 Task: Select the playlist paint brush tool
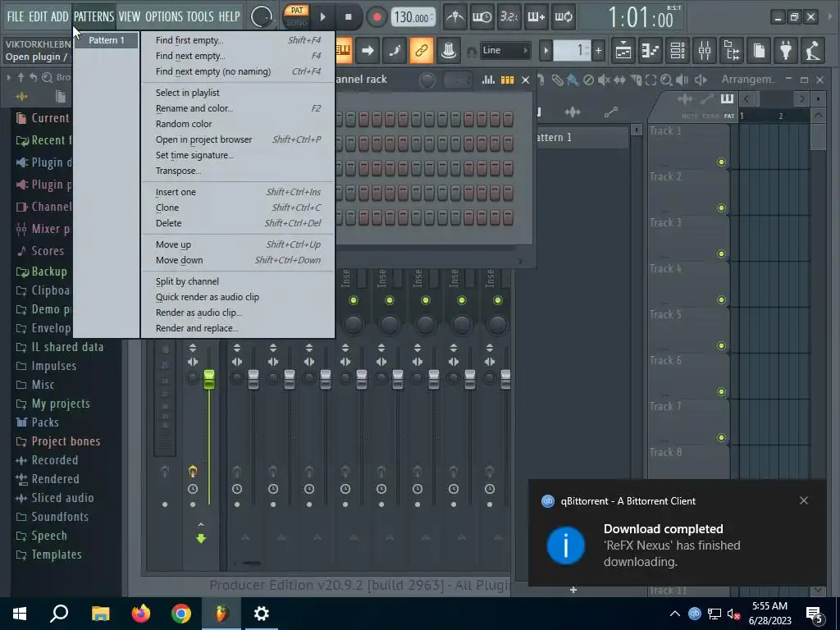pos(573,80)
